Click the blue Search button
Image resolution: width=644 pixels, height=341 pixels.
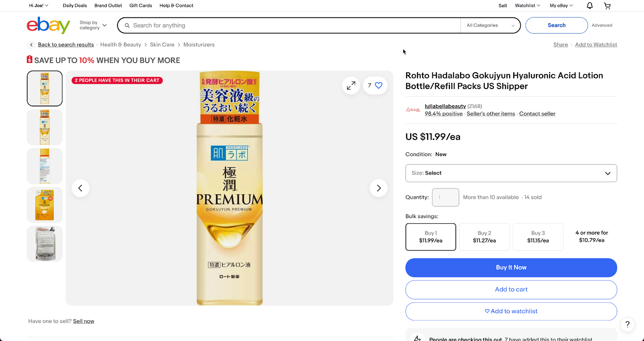pos(557,25)
